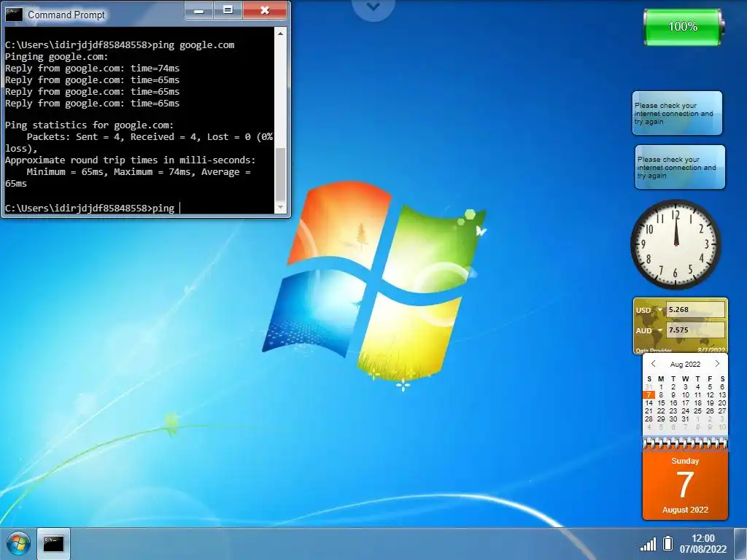Edit the AUD amount field 7.575
This screenshot has height=560, width=747.
[x=695, y=330]
